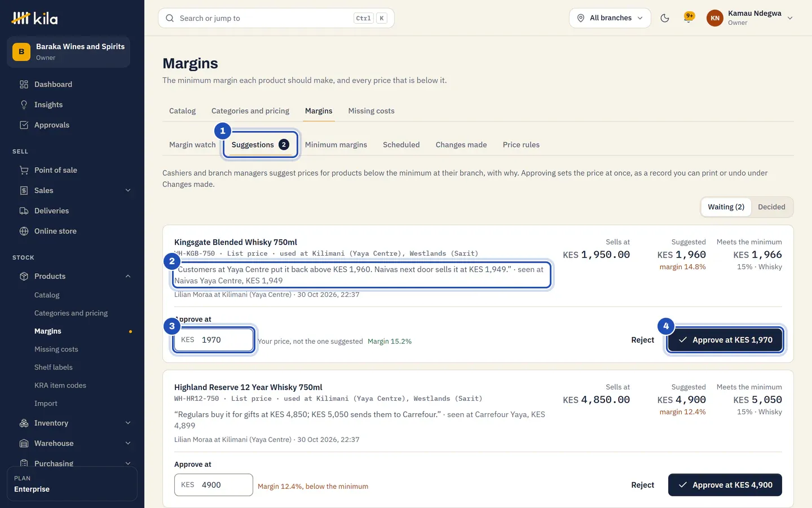
Task: Expand the Inventory submenu chevron
Action: (128, 423)
